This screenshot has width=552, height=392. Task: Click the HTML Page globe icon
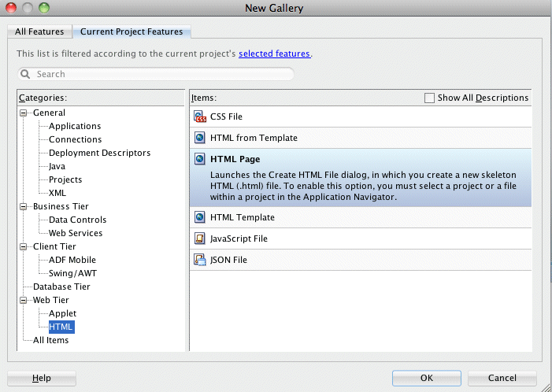click(x=200, y=159)
